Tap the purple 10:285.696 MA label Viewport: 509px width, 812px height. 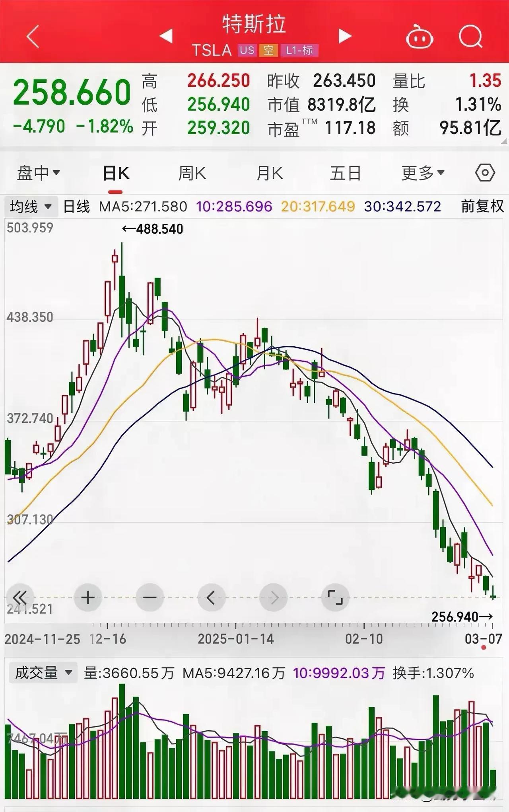click(234, 207)
